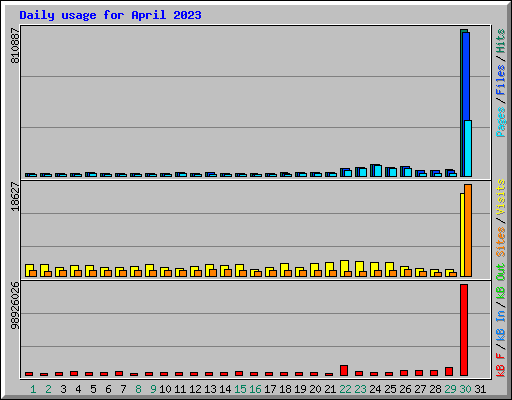Click day 7 on the x-axis
The width and height of the screenshot is (512, 400).
[x=123, y=389]
